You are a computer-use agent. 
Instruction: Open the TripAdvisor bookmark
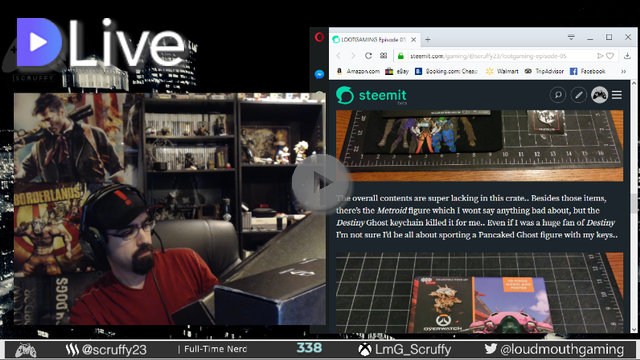[x=544, y=71]
